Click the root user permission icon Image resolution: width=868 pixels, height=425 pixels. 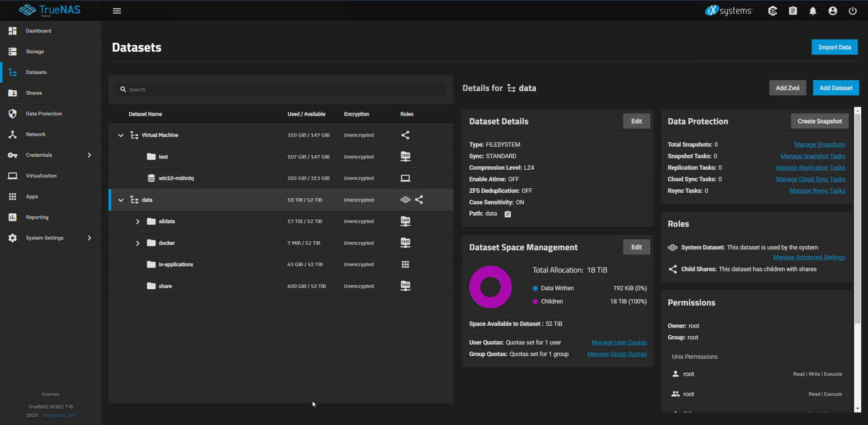click(675, 374)
